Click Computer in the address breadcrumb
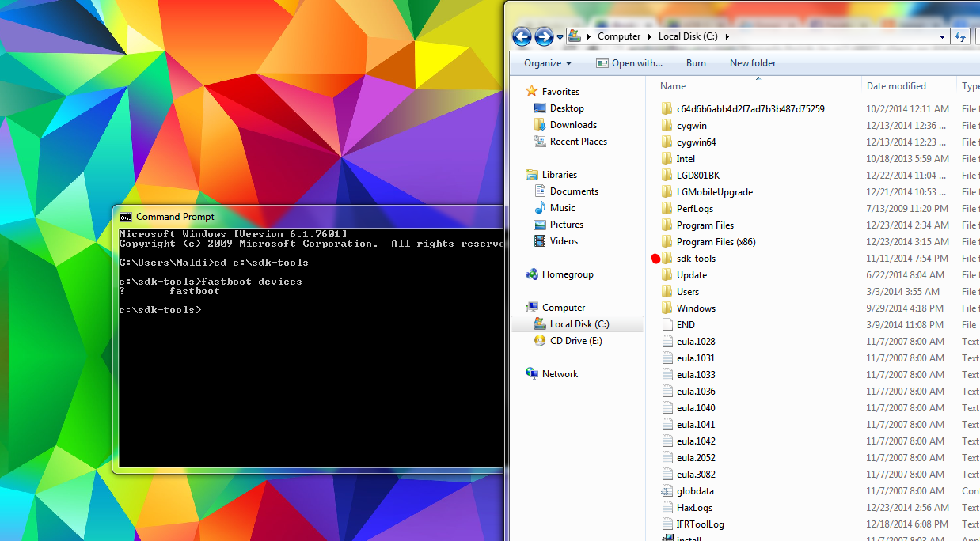 [x=619, y=36]
